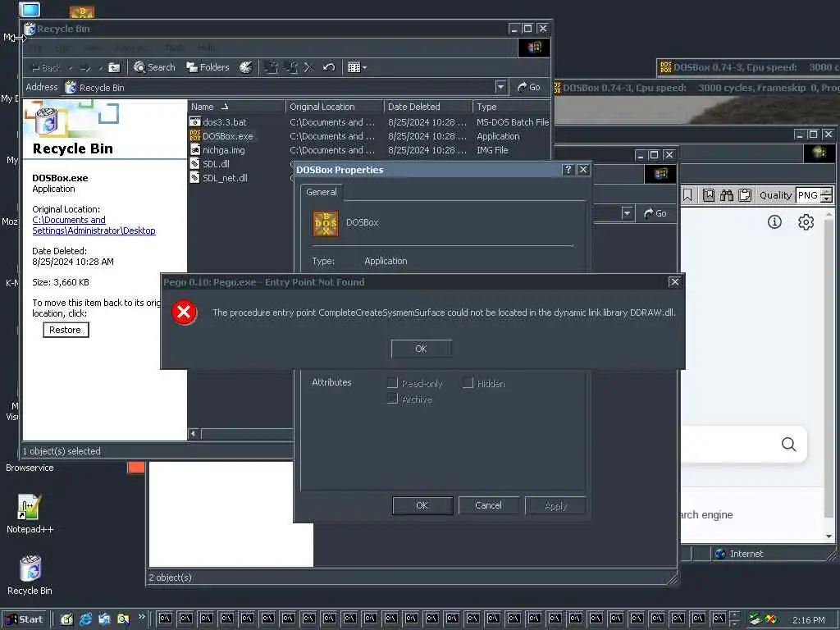
Task: Open the Recycle Bin desktop icon
Action: [x=30, y=575]
